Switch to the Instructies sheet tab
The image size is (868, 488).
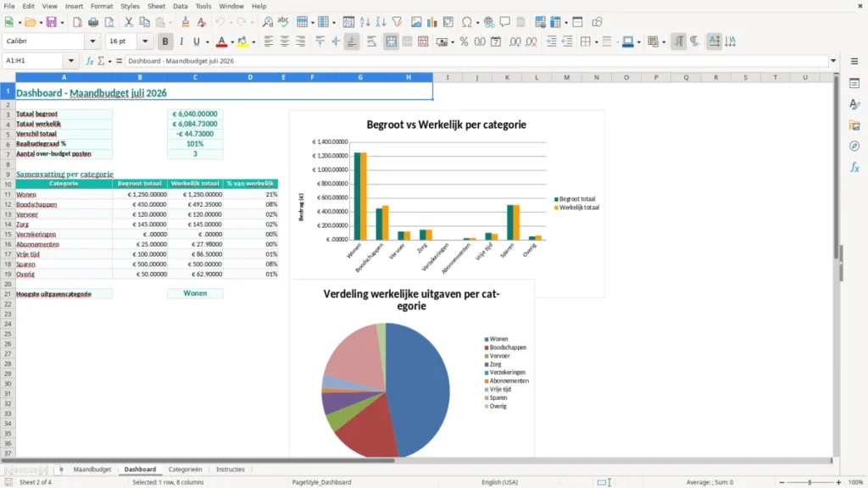pyautogui.click(x=231, y=469)
